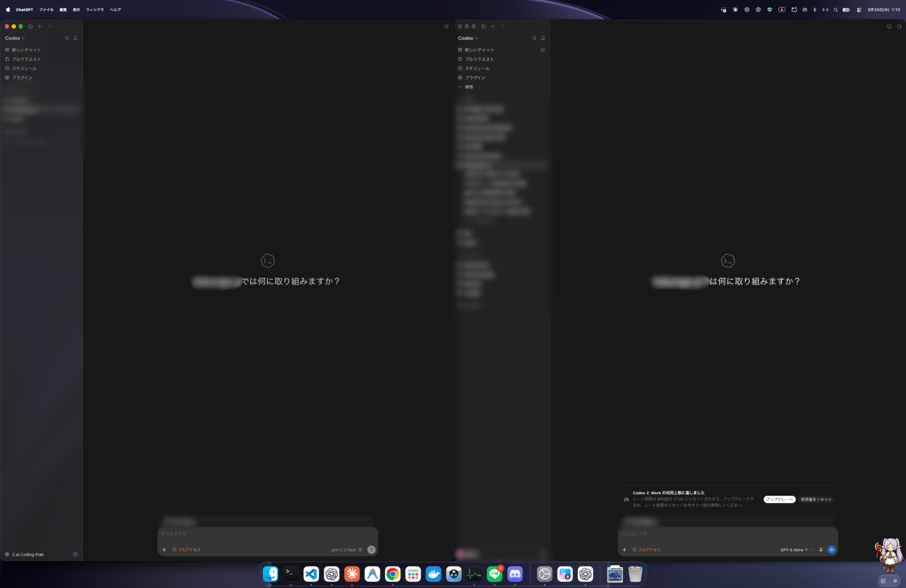Open notifications bell in the left Codex window
Viewport: 906px width, 588px height.
[75, 38]
